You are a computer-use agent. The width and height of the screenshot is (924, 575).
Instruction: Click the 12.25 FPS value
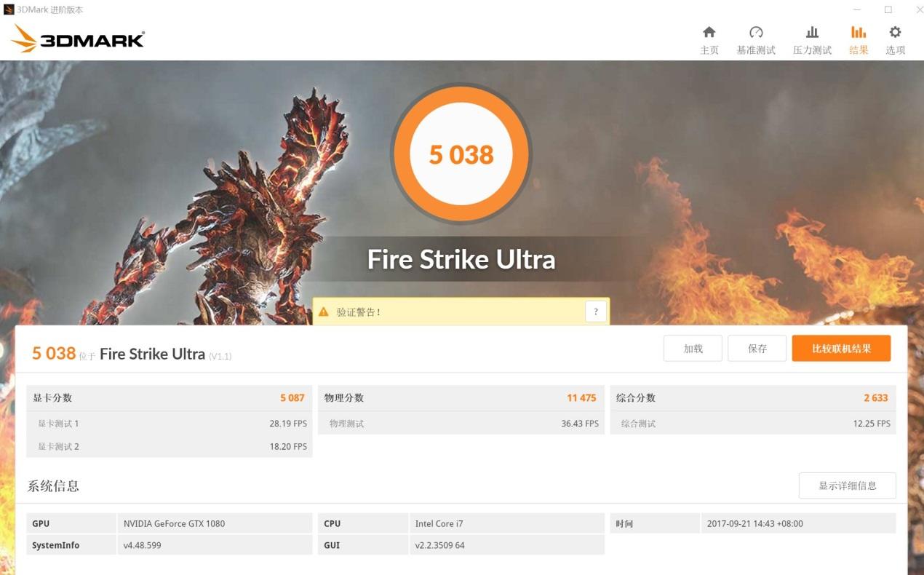tap(872, 424)
